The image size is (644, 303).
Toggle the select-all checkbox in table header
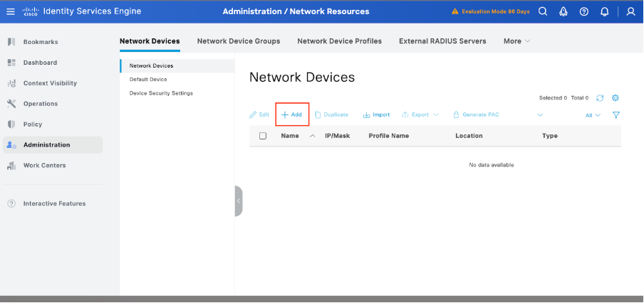(263, 136)
